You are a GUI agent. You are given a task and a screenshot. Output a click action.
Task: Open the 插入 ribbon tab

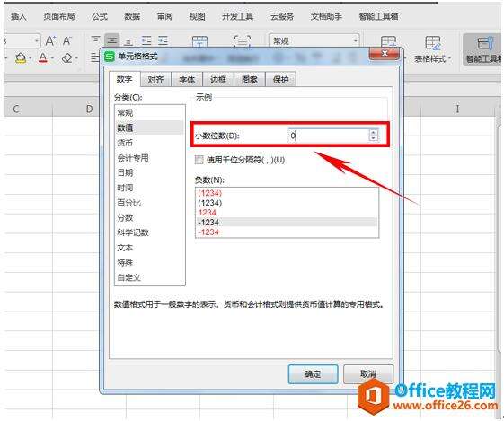[x=18, y=16]
